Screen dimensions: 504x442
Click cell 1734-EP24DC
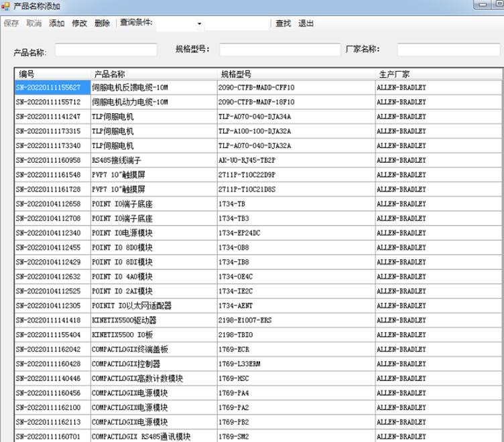click(x=296, y=233)
